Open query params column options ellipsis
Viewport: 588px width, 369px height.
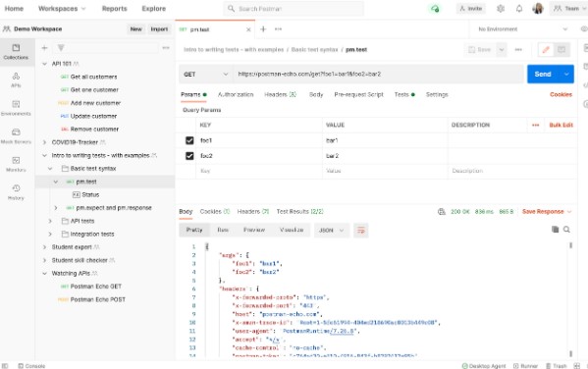point(536,125)
